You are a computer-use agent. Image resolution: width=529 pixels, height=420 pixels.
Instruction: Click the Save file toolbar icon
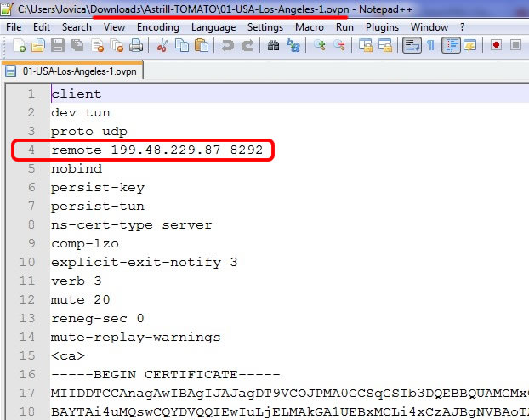[59, 45]
